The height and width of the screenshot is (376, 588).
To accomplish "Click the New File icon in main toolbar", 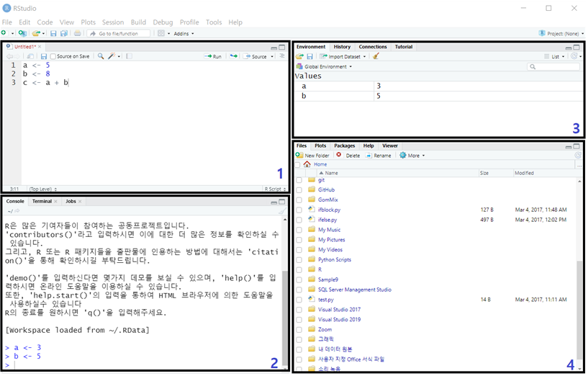I will tap(4, 33).
